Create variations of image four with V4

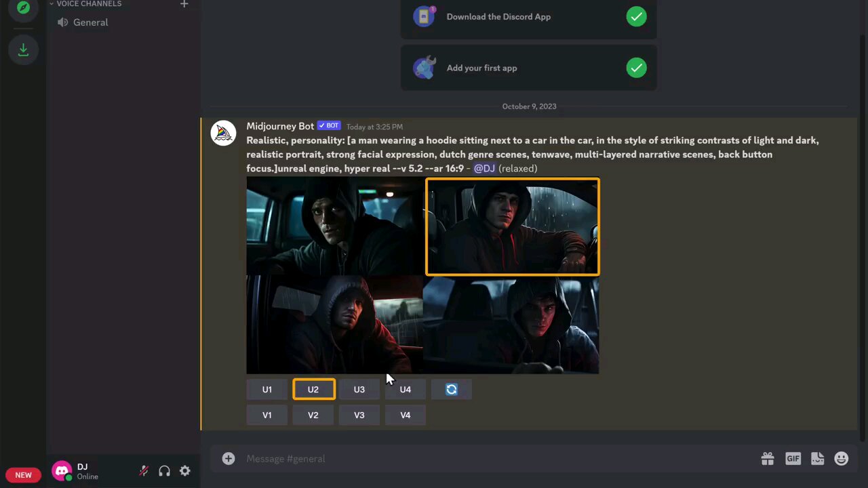(406, 415)
